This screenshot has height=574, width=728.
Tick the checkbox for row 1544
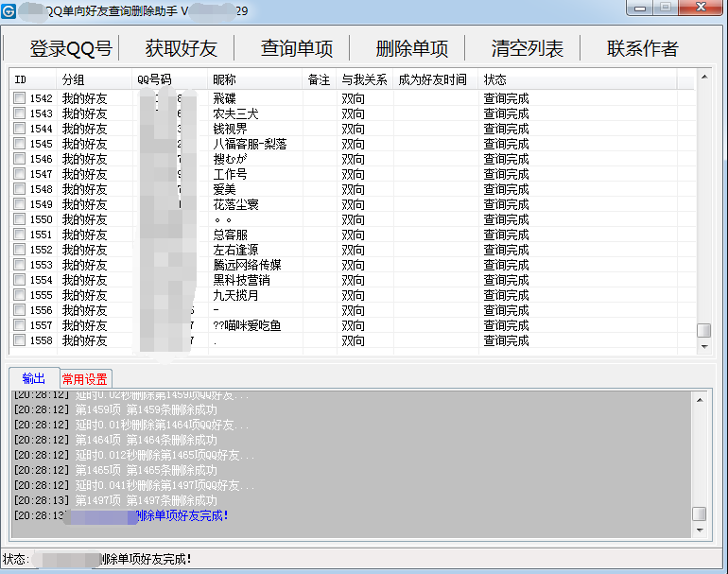20,129
